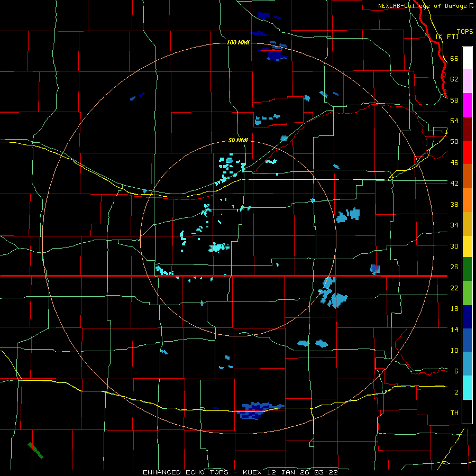Click the dark red maroon legend band

tap(467, 129)
